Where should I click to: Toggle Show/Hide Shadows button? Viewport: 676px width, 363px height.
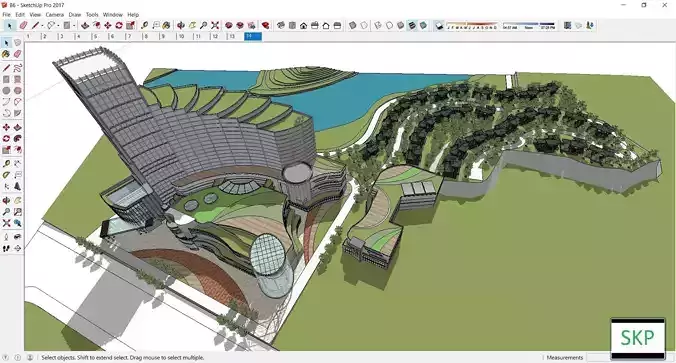click(x=438, y=25)
